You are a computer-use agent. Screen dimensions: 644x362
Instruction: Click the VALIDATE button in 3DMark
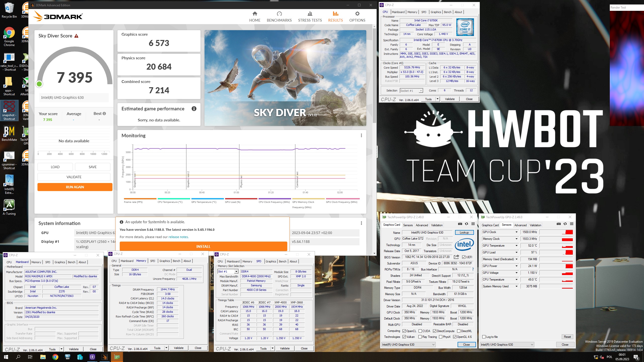74,177
